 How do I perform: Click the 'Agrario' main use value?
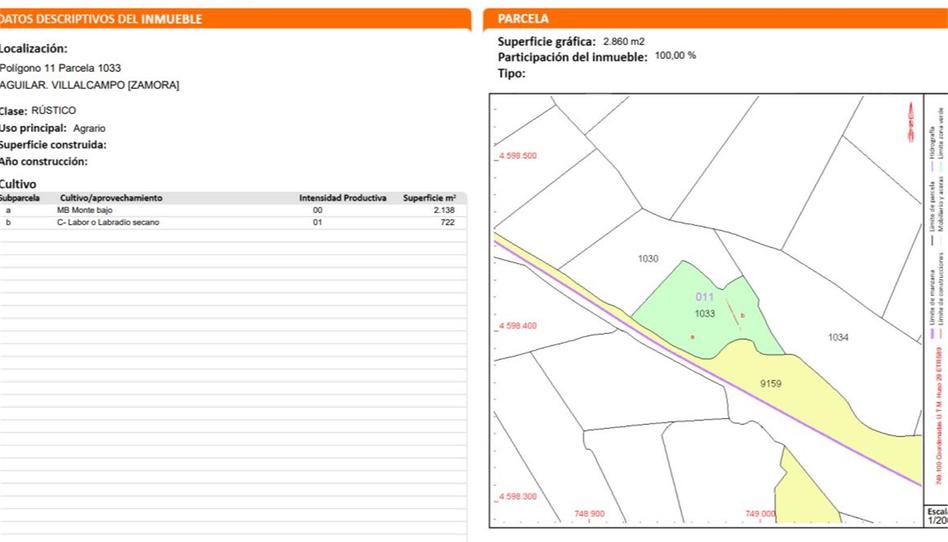pyautogui.click(x=89, y=128)
